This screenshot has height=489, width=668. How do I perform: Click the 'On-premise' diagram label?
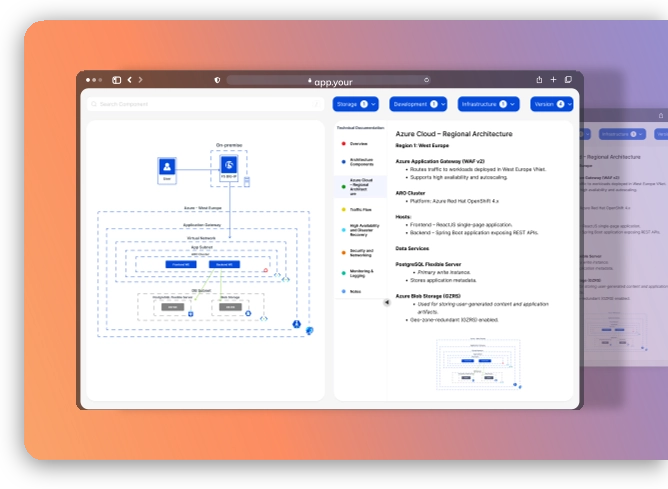click(x=229, y=145)
